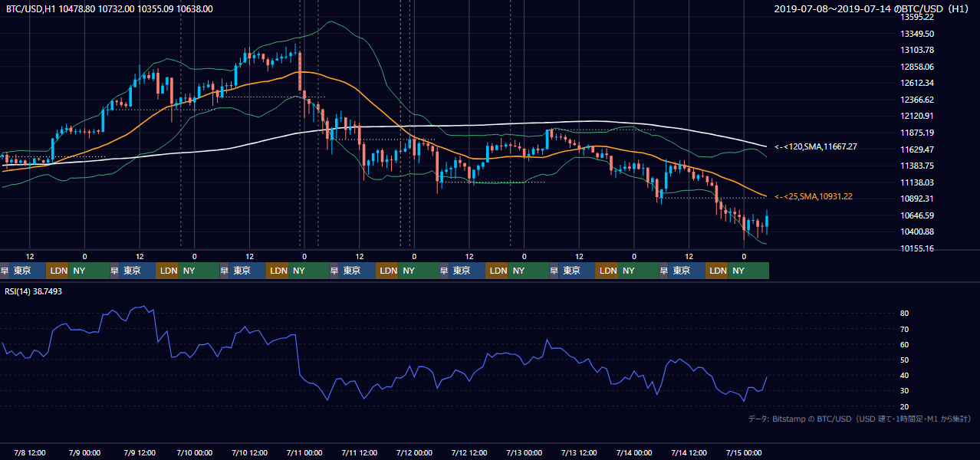Click time axis label 7/13 12:00

(x=580, y=452)
